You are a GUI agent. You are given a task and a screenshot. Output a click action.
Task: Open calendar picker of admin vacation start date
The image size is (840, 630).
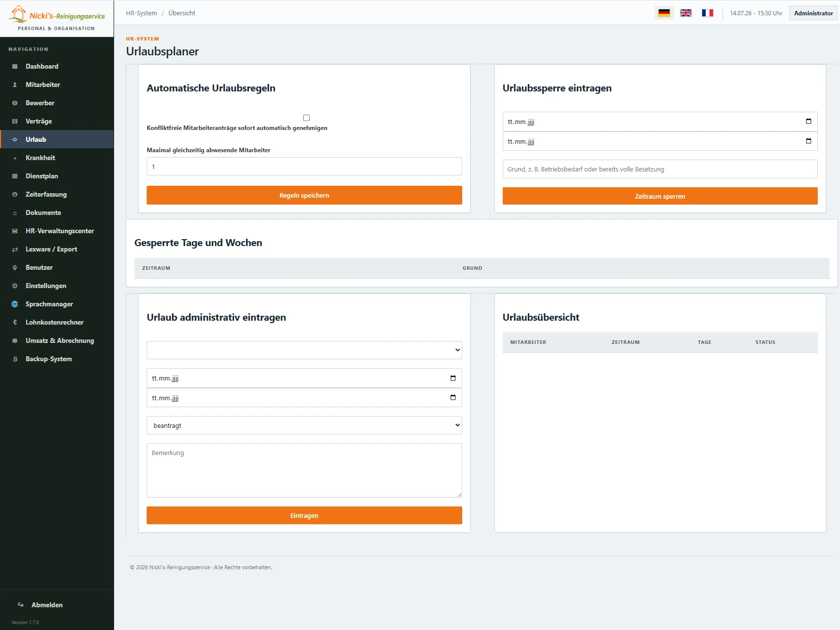pos(453,378)
